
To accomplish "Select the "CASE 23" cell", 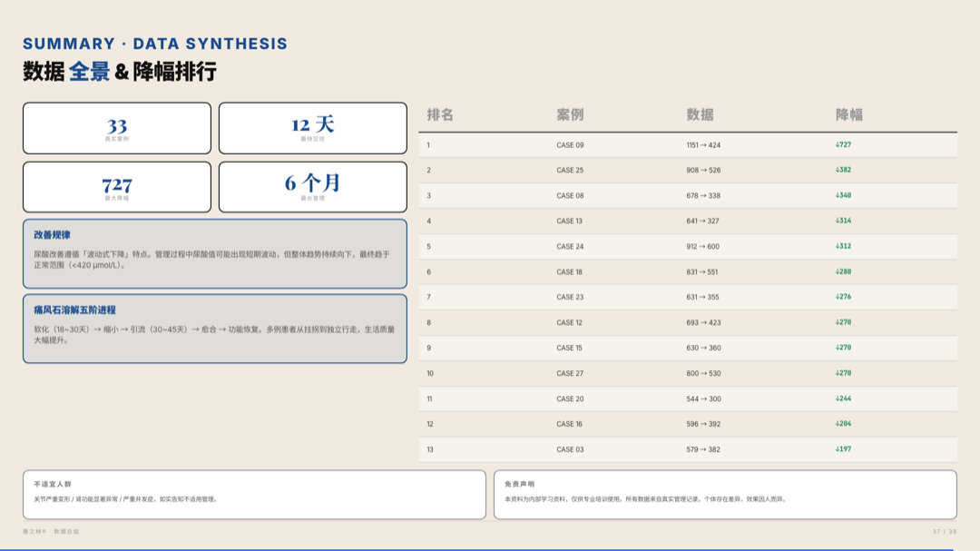I will pos(570,297).
